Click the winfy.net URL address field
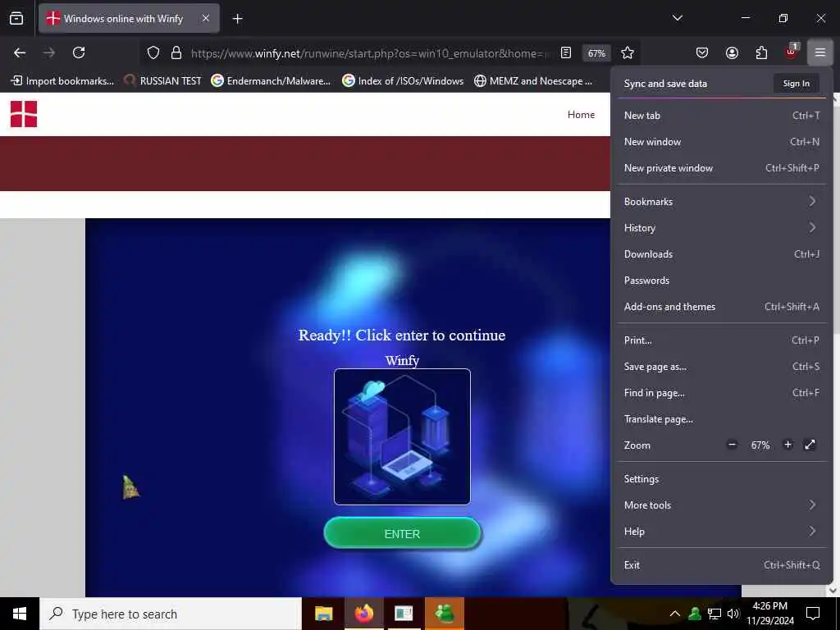The width and height of the screenshot is (840, 630). 370,53
